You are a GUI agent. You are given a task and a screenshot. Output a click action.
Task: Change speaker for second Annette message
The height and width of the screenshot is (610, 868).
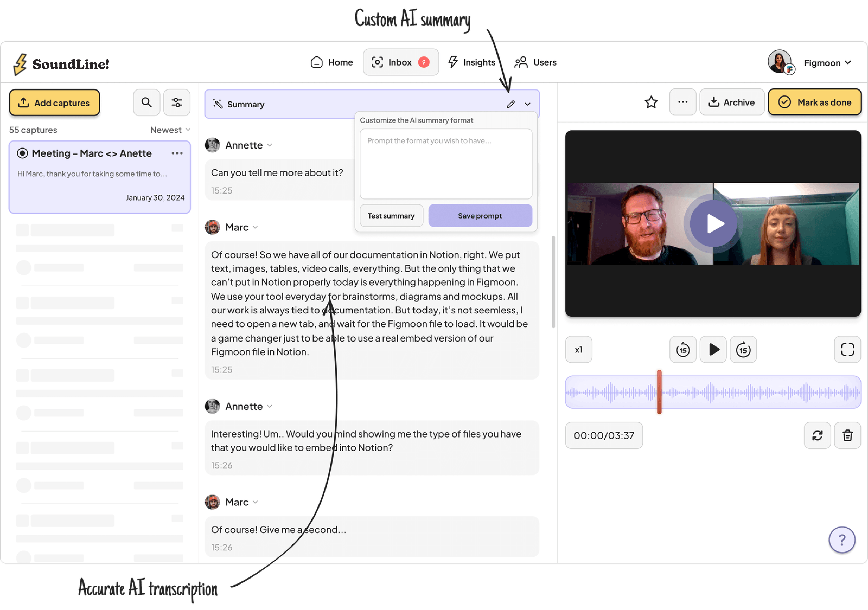point(269,406)
